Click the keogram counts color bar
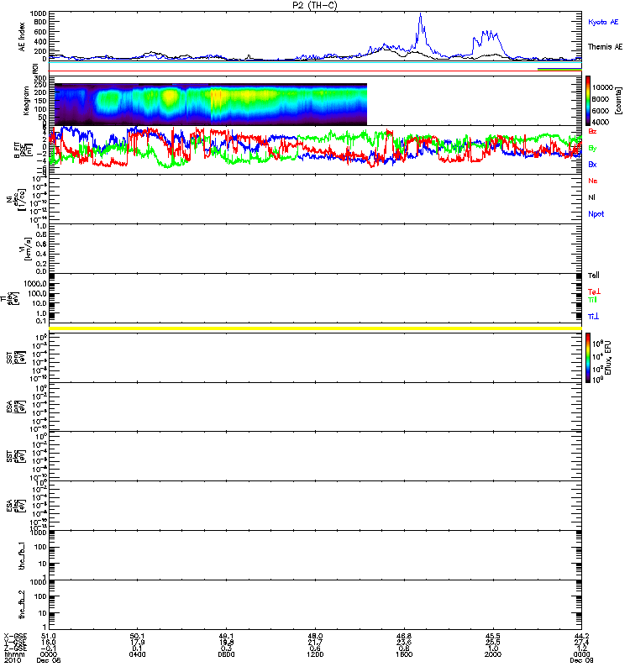 588,101
